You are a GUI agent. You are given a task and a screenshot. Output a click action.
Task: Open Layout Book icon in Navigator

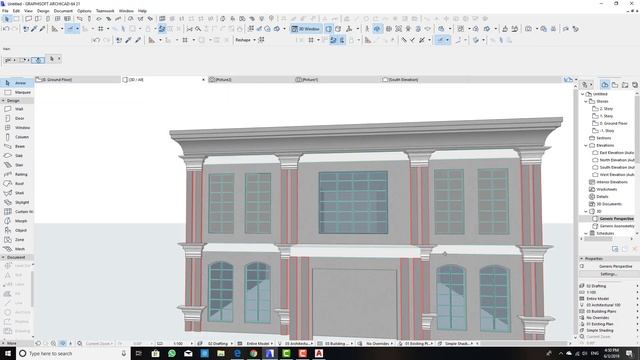point(625,85)
